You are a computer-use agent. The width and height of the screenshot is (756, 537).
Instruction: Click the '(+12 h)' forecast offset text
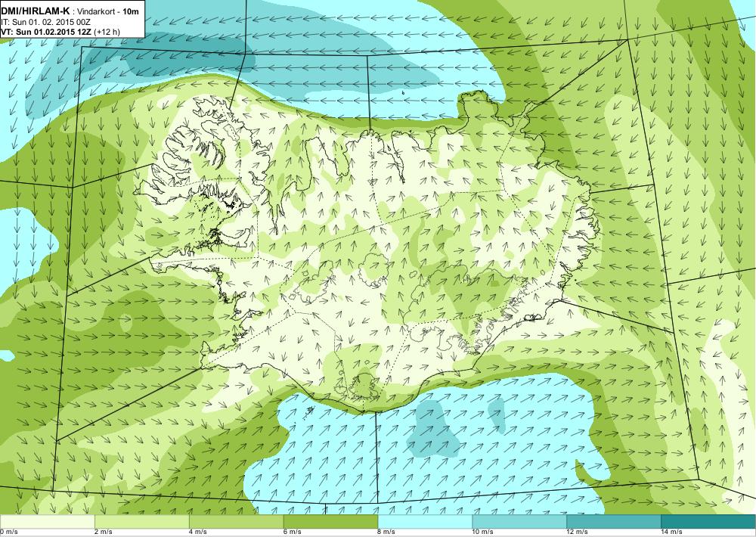107,32
